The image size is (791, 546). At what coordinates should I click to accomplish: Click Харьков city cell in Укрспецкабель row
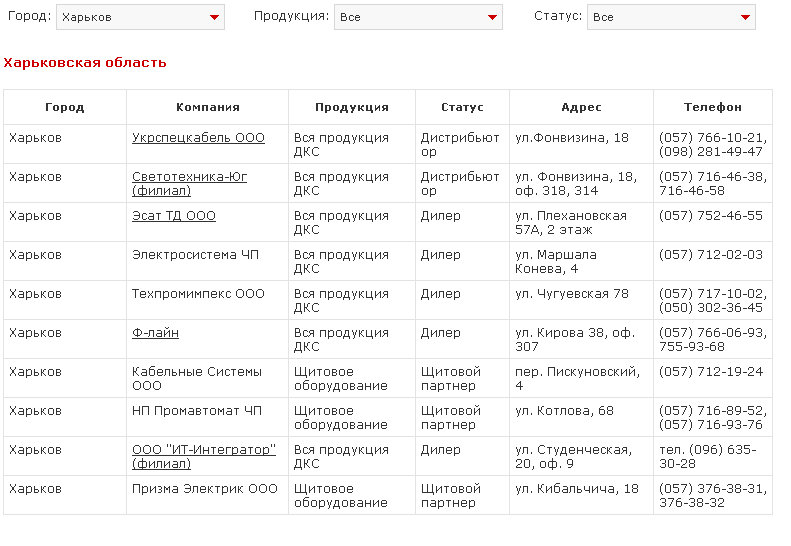tap(35, 138)
